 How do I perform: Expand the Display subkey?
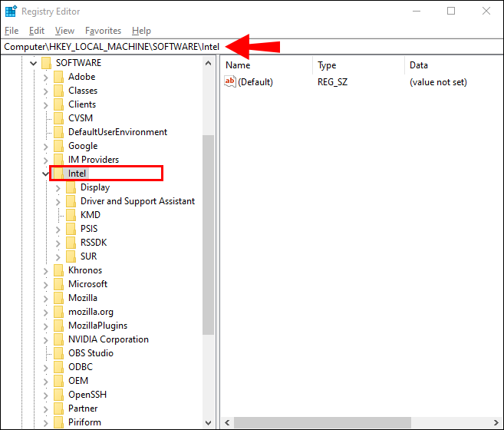coord(58,188)
